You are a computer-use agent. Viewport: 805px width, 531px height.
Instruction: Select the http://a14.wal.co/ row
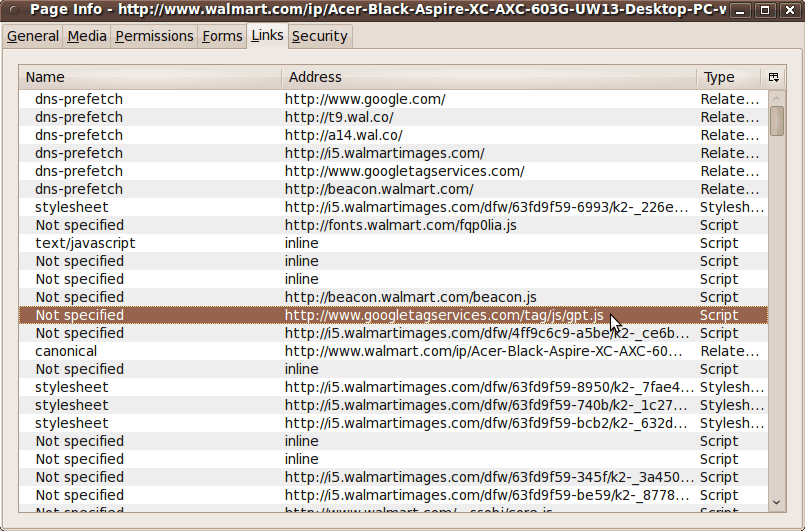(393, 135)
